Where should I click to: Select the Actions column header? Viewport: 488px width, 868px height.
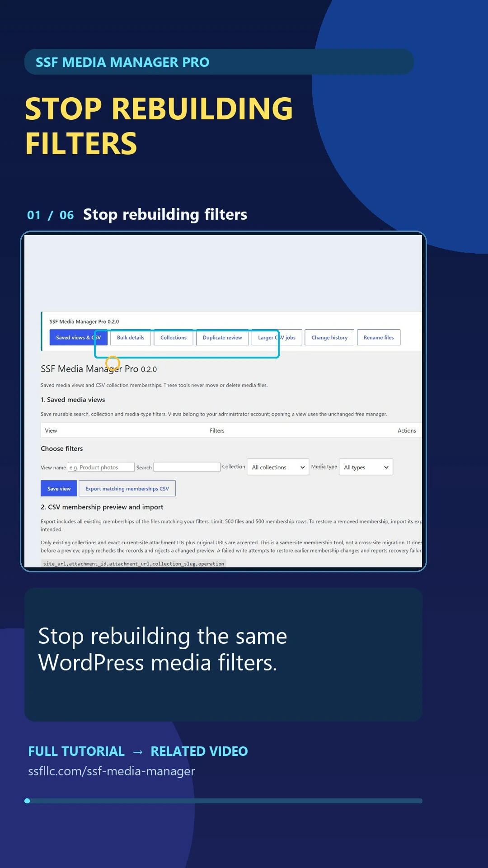[x=407, y=430]
